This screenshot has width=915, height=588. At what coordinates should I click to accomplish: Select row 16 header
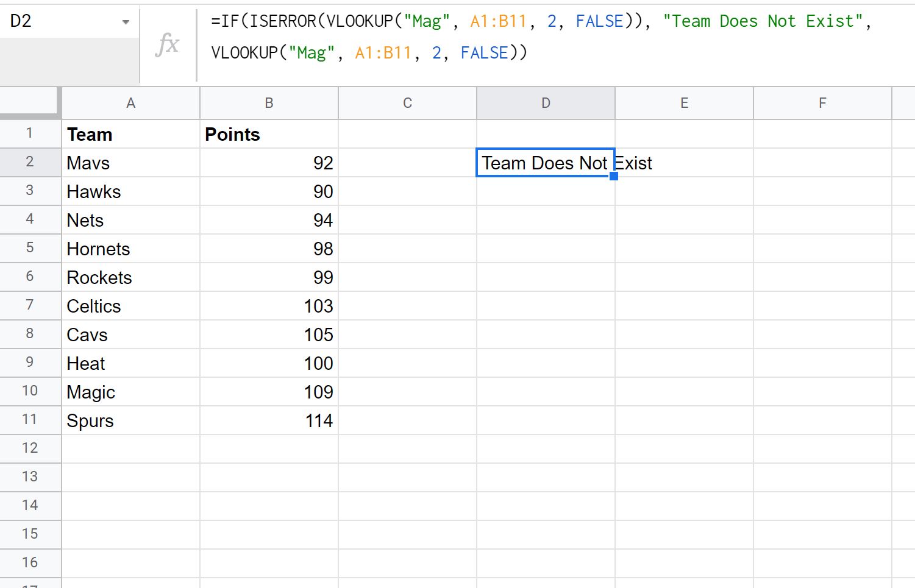[30, 564]
